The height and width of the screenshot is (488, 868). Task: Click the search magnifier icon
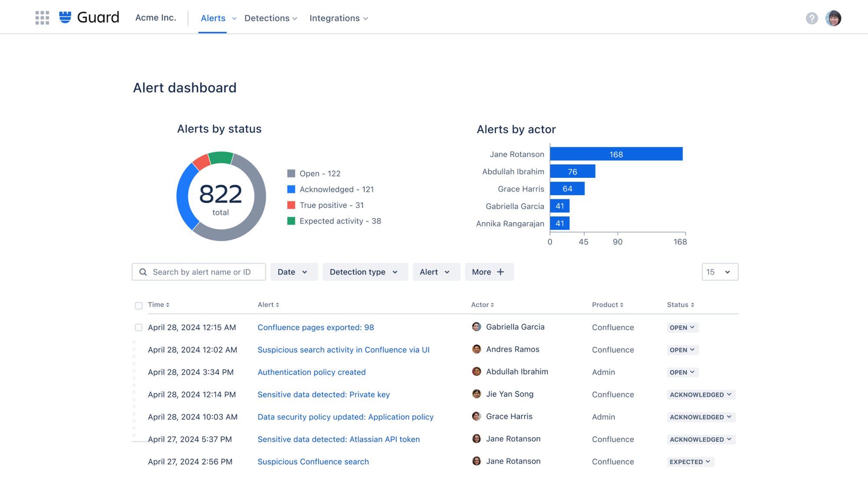point(143,272)
